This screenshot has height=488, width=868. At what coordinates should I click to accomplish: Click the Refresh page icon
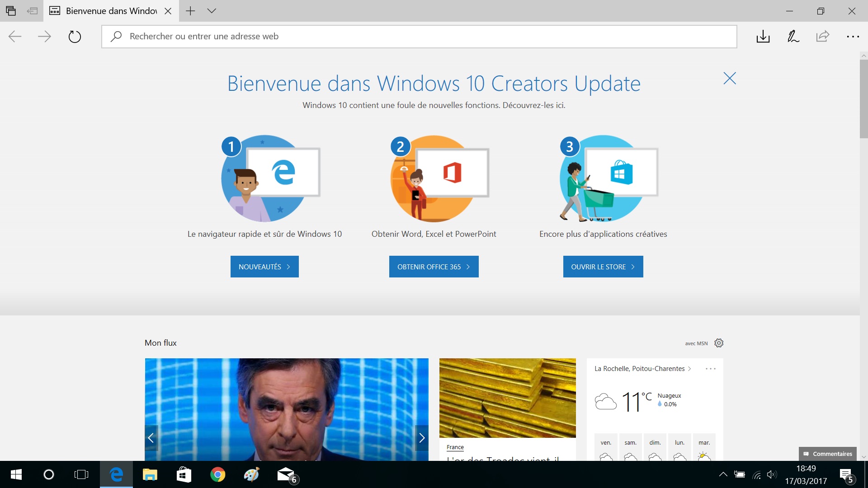click(75, 36)
